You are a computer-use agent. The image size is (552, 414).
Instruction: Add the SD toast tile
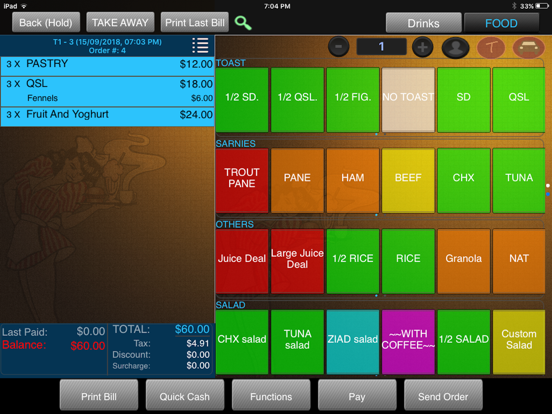coord(464,100)
